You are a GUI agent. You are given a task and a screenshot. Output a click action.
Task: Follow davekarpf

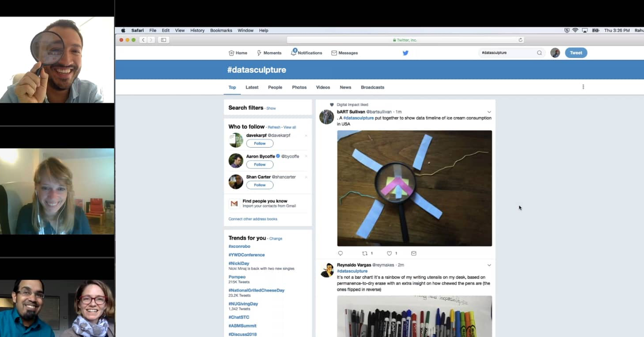pyautogui.click(x=260, y=143)
